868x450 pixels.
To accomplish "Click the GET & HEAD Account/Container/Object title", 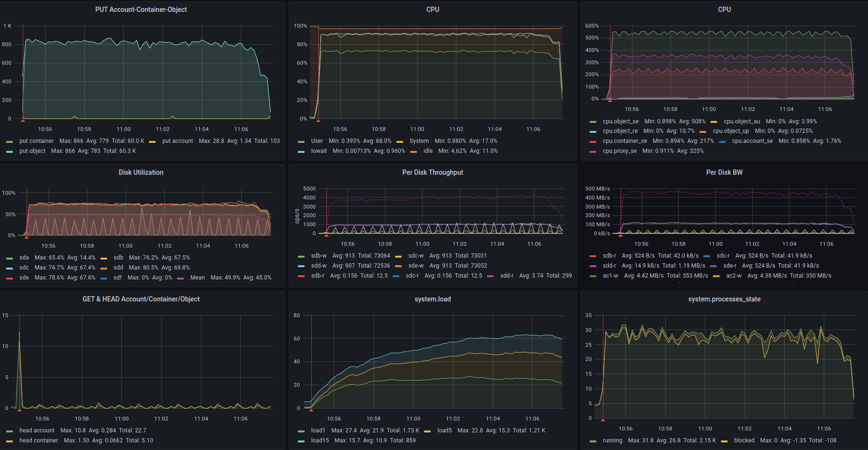I will click(141, 299).
